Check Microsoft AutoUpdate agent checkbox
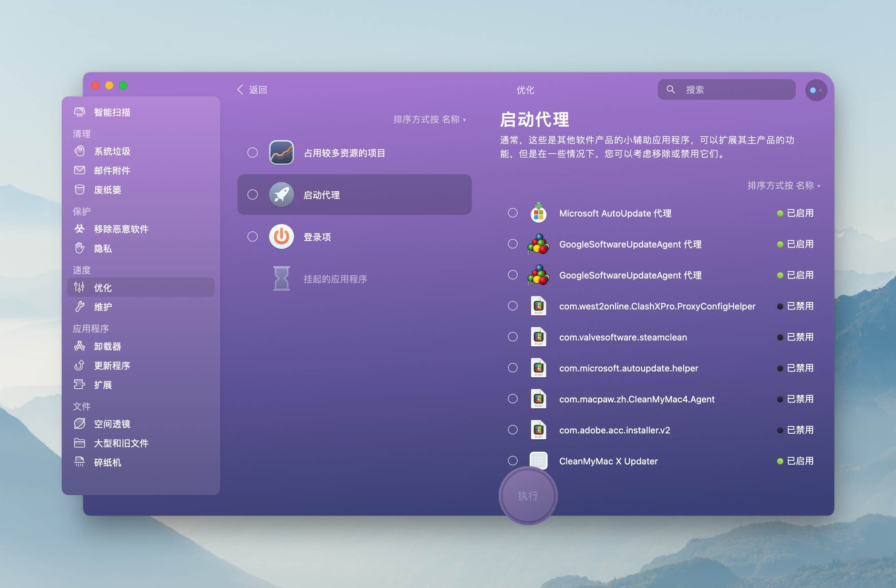The image size is (896, 588). tap(512, 213)
